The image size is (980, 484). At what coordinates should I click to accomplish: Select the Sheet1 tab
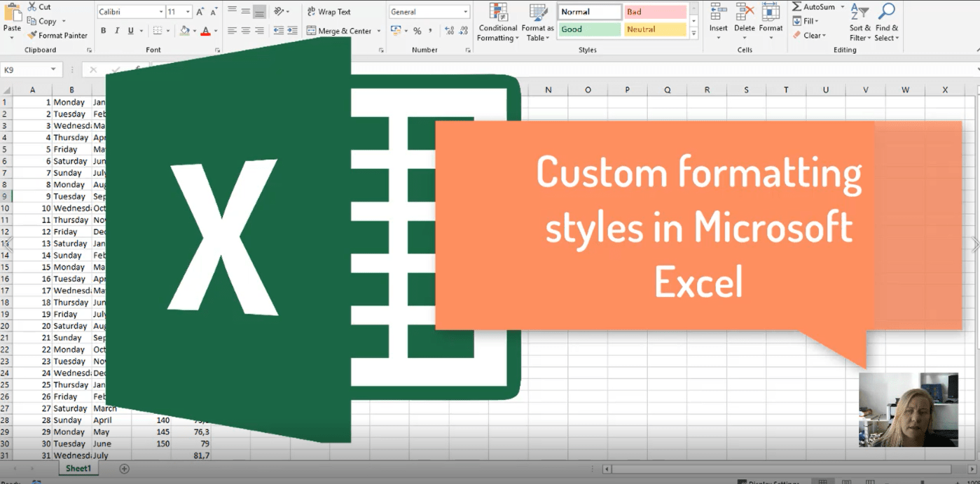(x=78, y=469)
